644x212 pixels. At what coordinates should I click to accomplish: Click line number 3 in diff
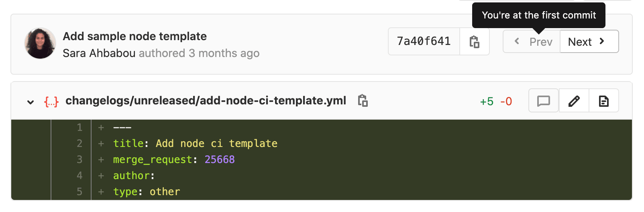click(79, 160)
